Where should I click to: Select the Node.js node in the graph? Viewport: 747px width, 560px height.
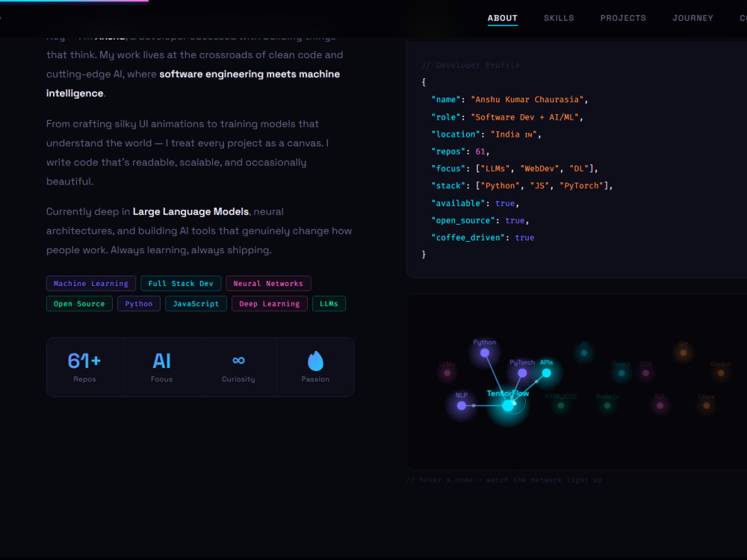pyautogui.click(x=607, y=405)
